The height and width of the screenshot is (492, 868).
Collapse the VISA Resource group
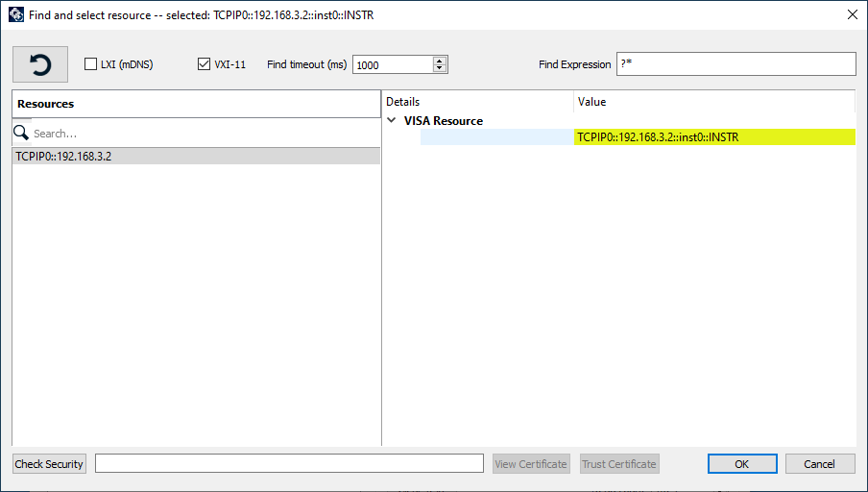point(392,120)
